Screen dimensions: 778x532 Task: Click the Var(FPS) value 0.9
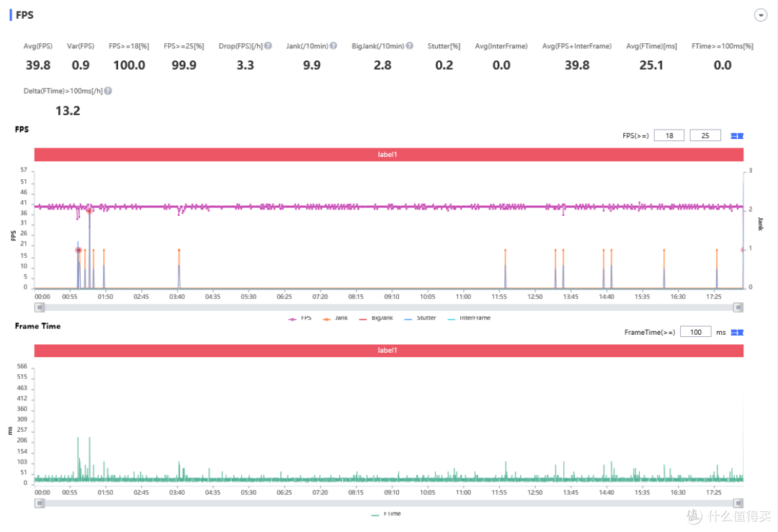pos(81,66)
